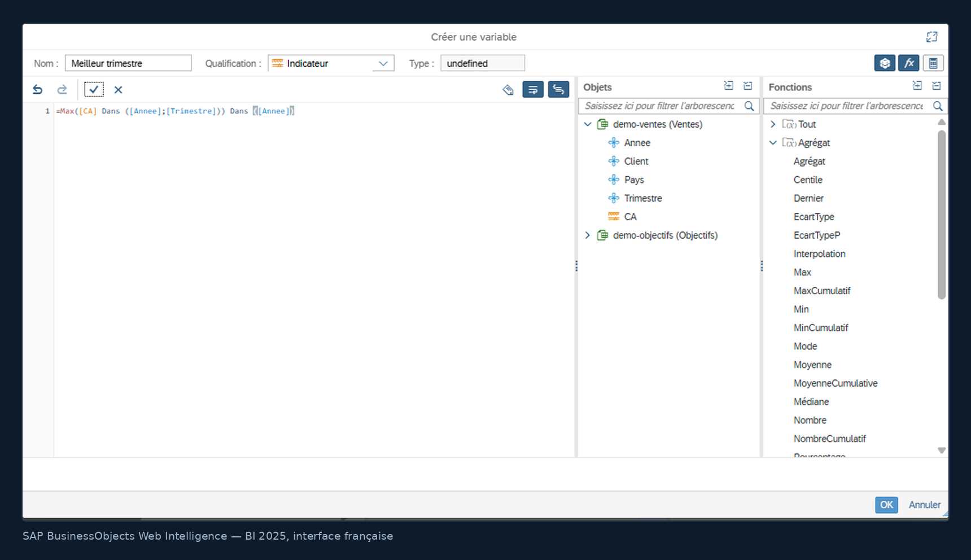
Task: Click the Nom input field
Action: click(x=128, y=63)
